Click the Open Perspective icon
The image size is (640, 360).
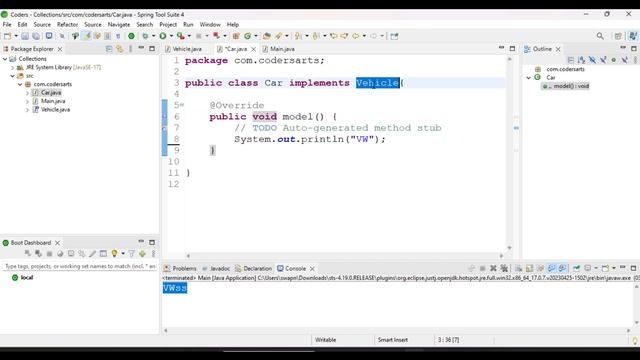[x=618, y=36]
